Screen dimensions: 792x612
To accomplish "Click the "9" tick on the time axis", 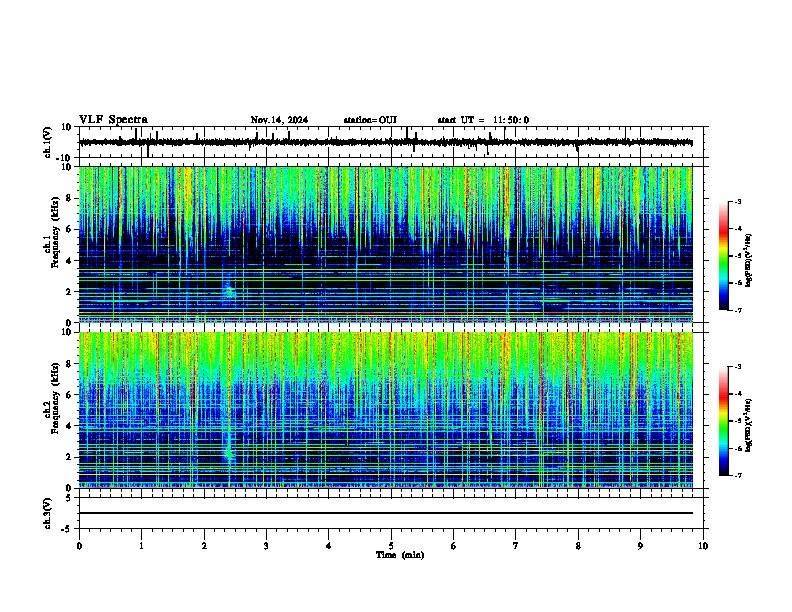I will click(640, 546).
